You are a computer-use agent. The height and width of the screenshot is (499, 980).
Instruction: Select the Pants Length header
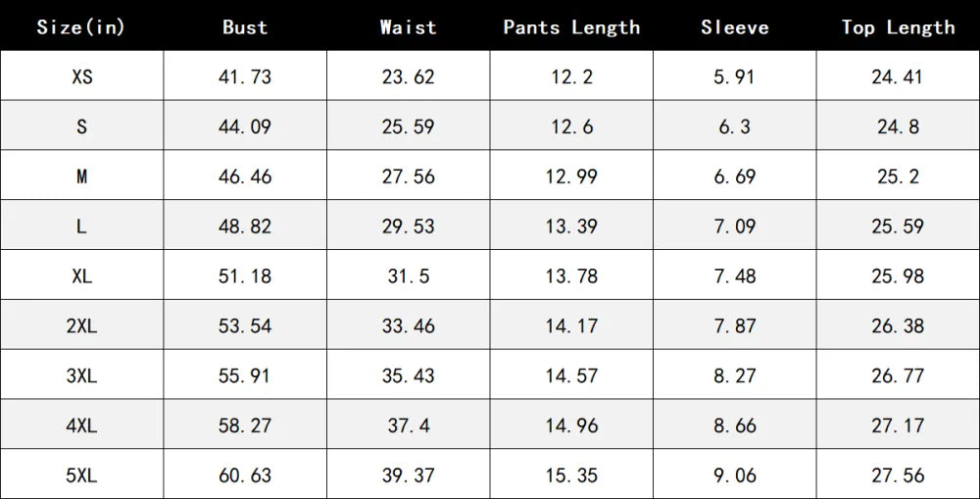[x=572, y=27]
